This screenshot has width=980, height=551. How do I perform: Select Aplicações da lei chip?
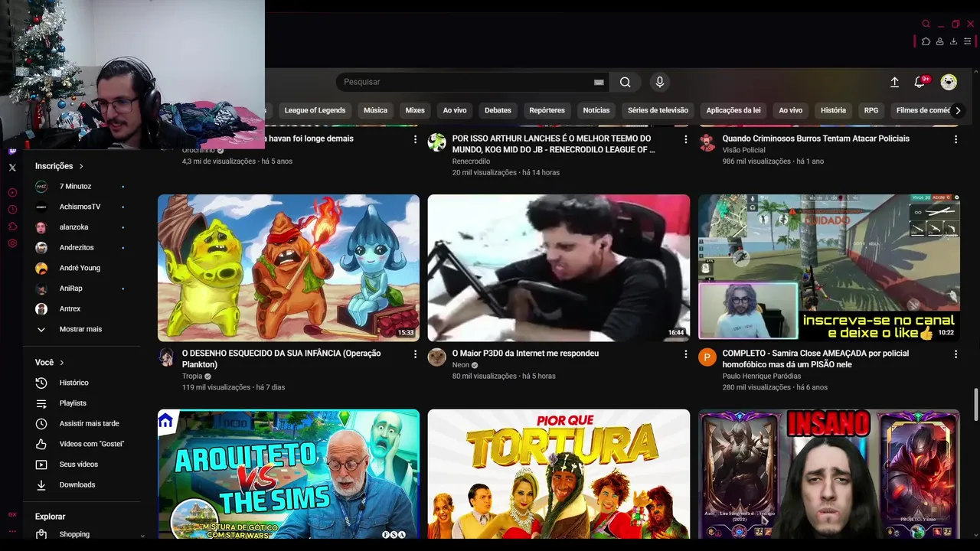click(733, 110)
